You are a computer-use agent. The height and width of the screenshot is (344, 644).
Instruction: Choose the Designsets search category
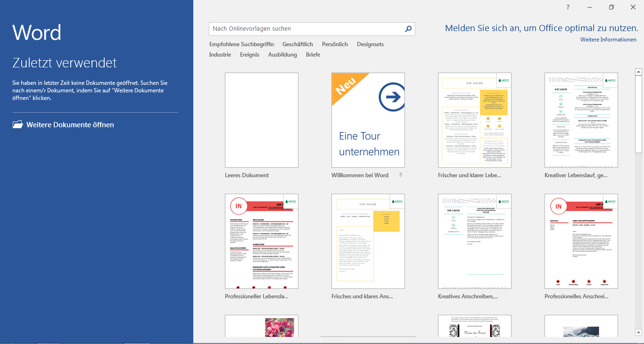[x=370, y=44]
